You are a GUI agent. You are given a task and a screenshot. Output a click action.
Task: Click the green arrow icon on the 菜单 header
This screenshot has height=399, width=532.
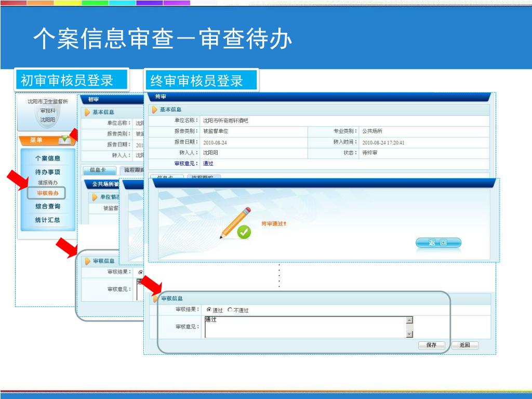click(x=64, y=139)
